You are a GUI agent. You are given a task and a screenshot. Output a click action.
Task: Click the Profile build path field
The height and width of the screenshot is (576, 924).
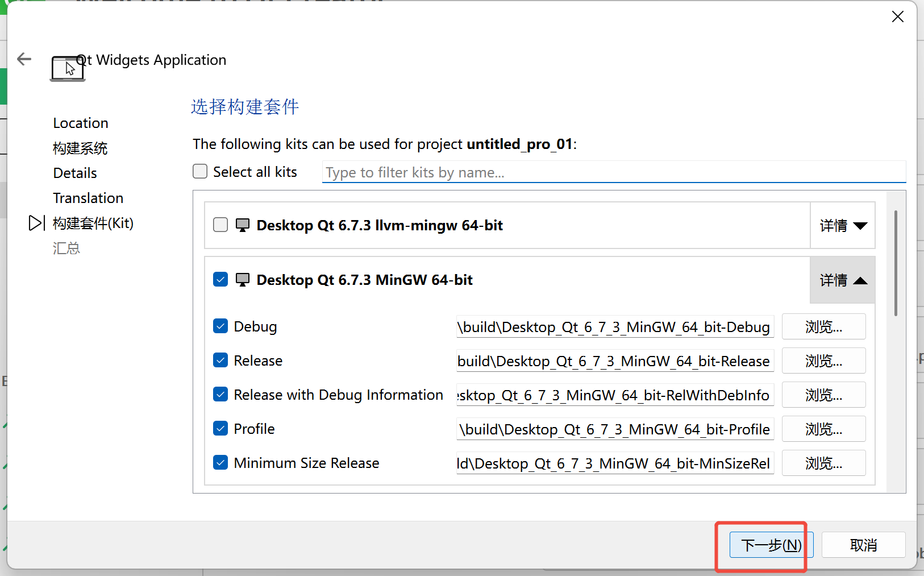[615, 429]
